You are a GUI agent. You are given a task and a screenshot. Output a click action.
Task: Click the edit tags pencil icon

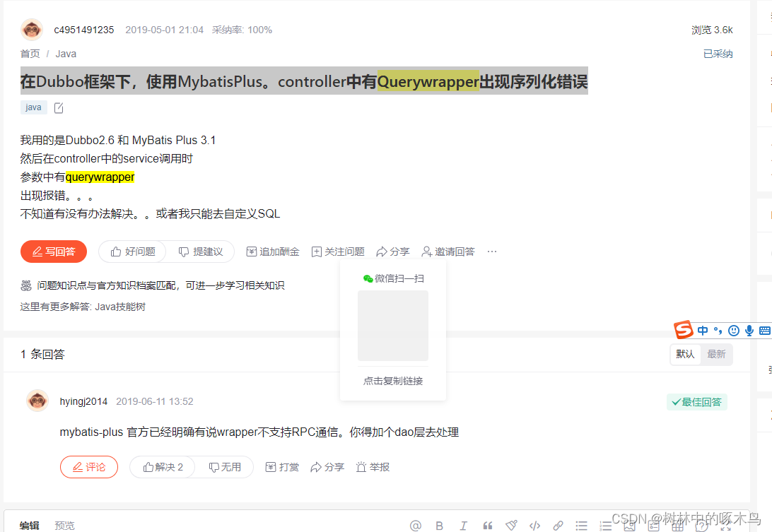click(x=59, y=108)
